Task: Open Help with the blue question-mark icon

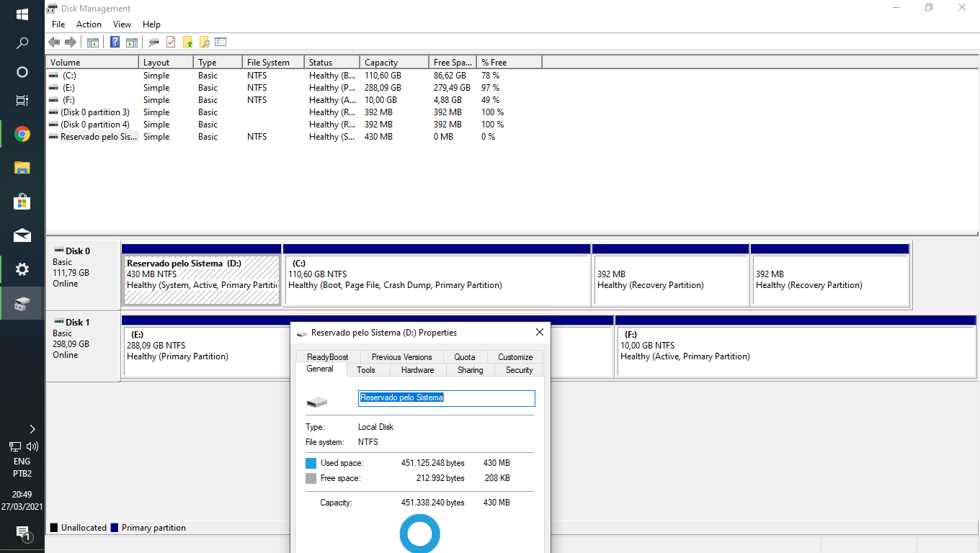Action: click(115, 42)
